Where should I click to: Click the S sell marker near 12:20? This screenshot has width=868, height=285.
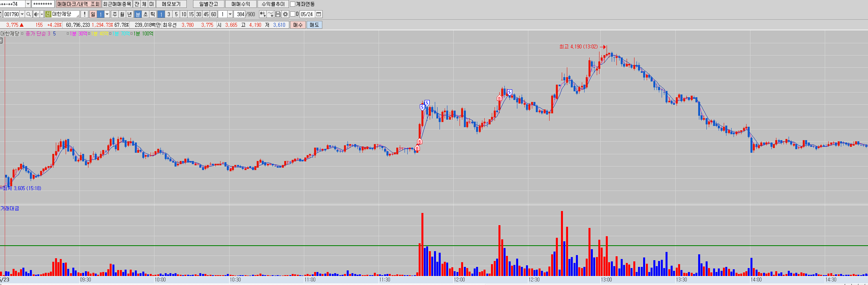[x=509, y=93]
